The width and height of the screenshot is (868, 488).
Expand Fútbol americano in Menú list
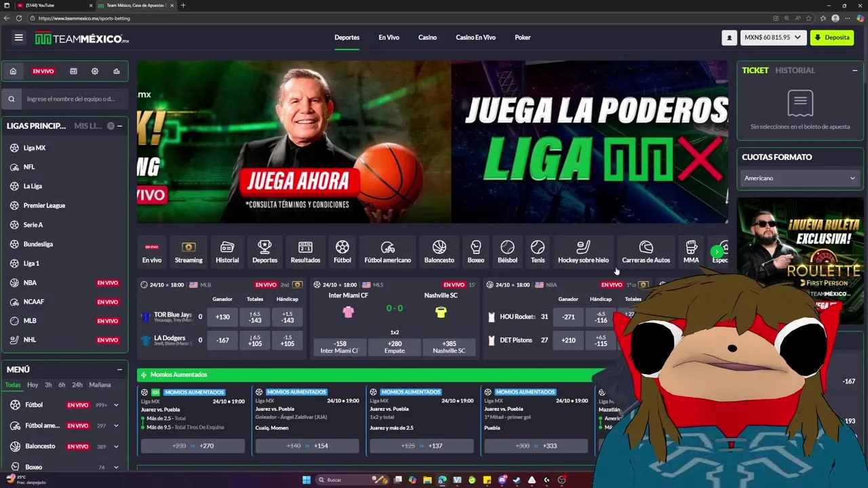(116, 426)
